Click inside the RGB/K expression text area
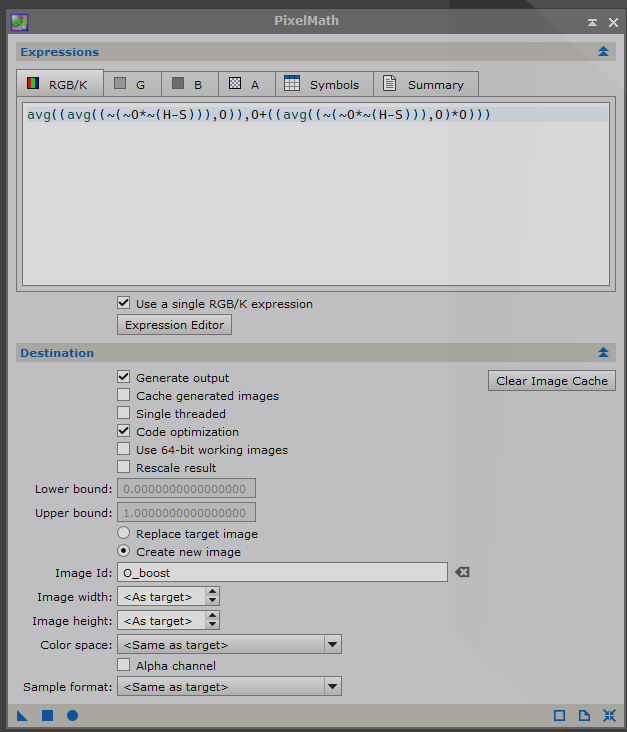Image resolution: width=627 pixels, height=732 pixels. pos(316,194)
